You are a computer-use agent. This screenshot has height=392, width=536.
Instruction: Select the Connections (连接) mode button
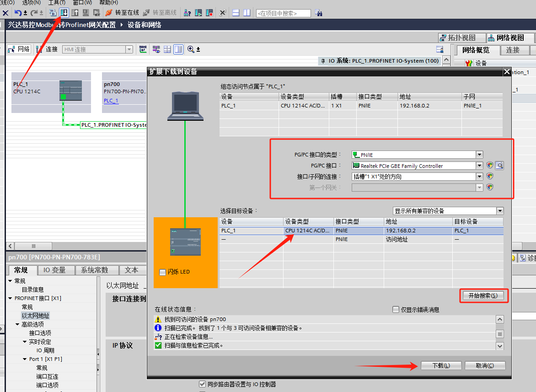[x=47, y=49]
